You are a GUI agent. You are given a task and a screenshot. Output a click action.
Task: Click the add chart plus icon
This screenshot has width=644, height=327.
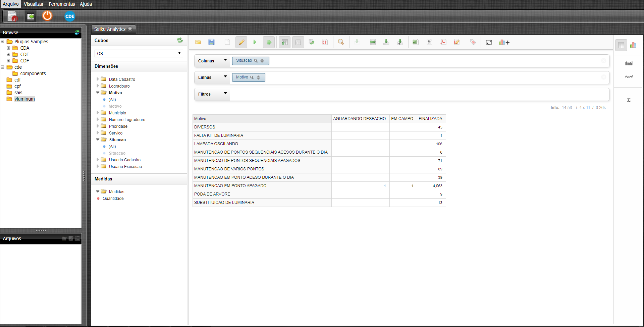pos(504,43)
